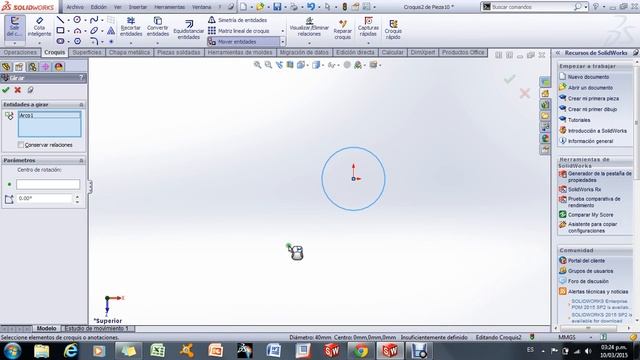Viewport: 640px width, 360px height.
Task: Click the Undo icon in top toolbar
Action: [x=311, y=7]
